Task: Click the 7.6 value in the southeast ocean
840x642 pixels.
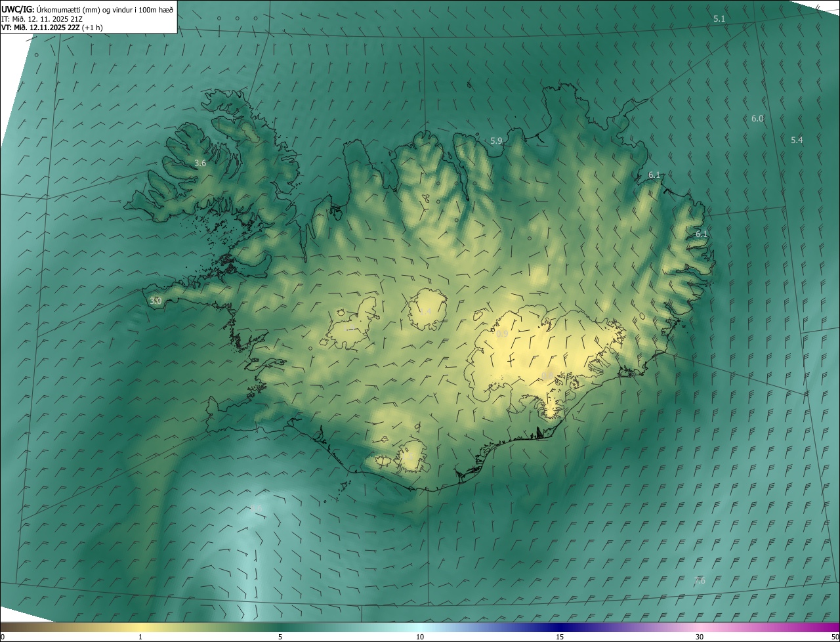Action: coord(700,581)
